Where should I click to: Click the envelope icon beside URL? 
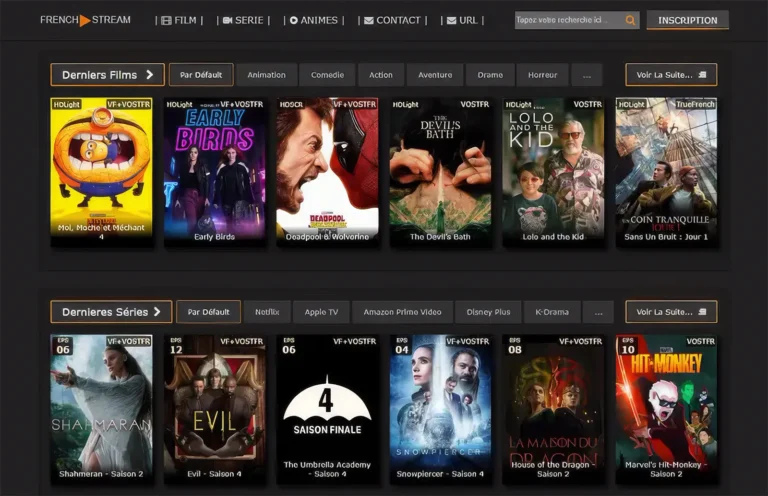452,21
